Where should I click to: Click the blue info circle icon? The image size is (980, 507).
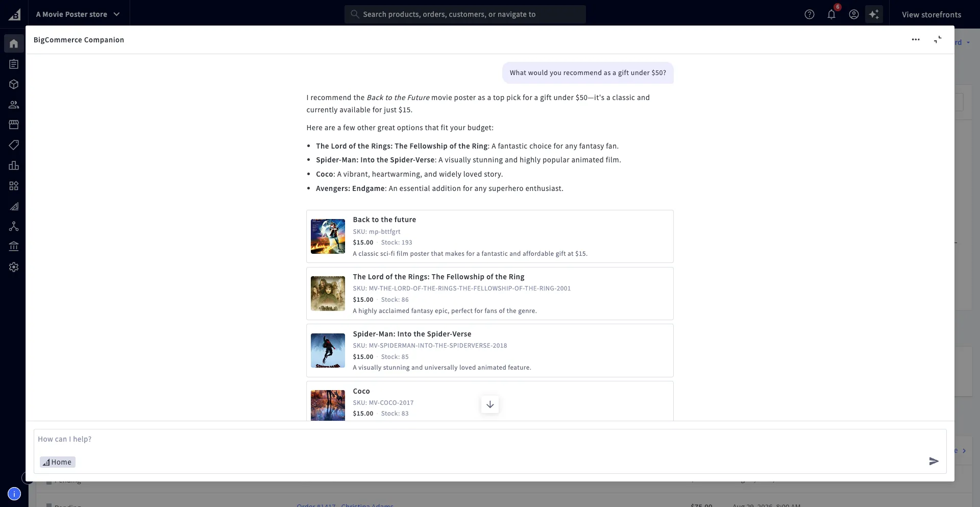pyautogui.click(x=14, y=494)
